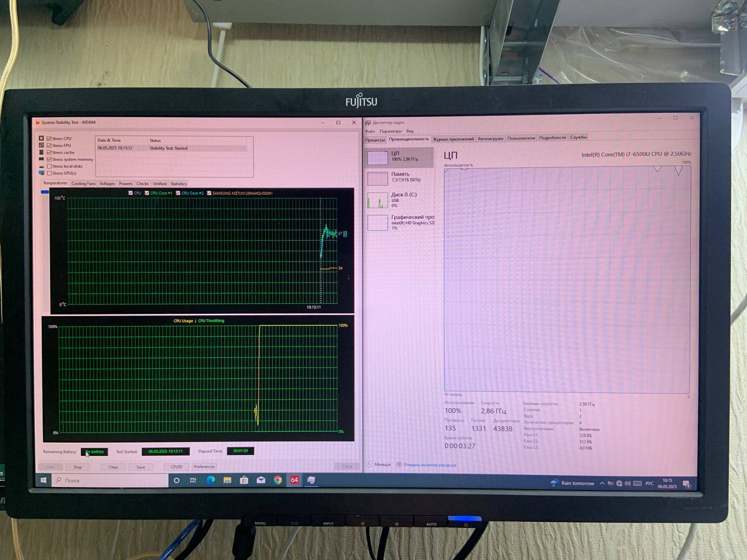Open Google Chrome from the taskbar

tap(278, 480)
